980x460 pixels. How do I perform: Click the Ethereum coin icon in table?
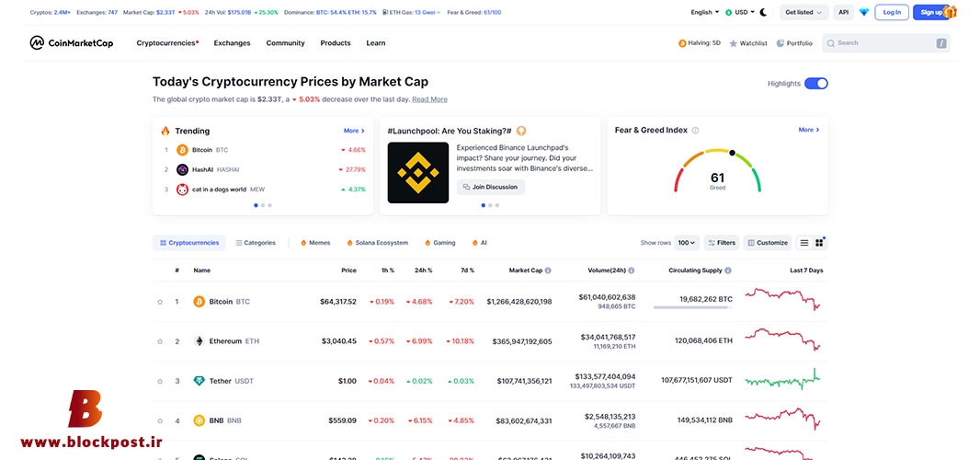(199, 341)
